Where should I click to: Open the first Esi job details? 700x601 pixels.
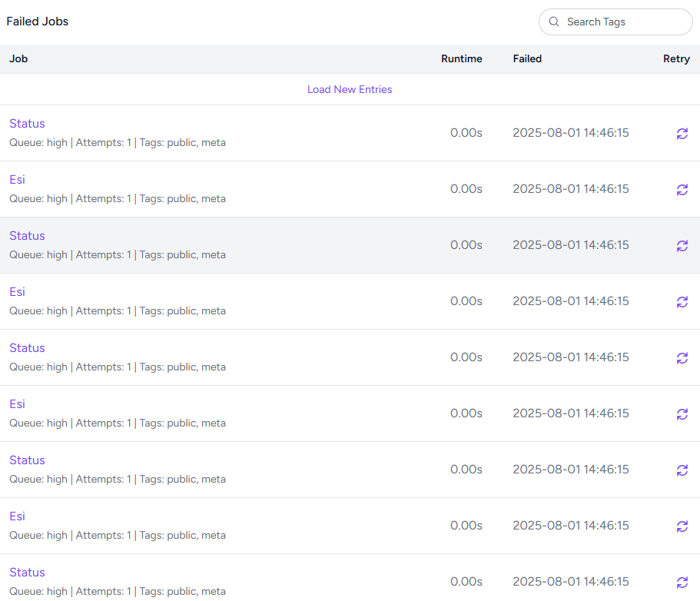click(17, 180)
